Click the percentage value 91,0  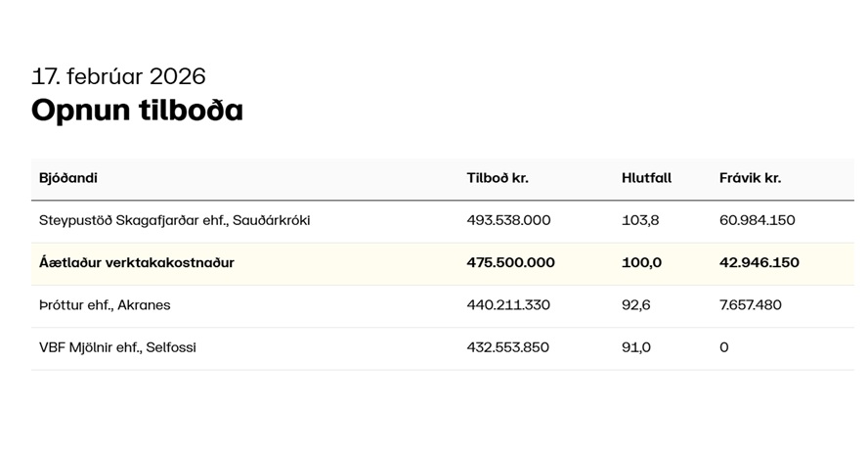point(636,347)
